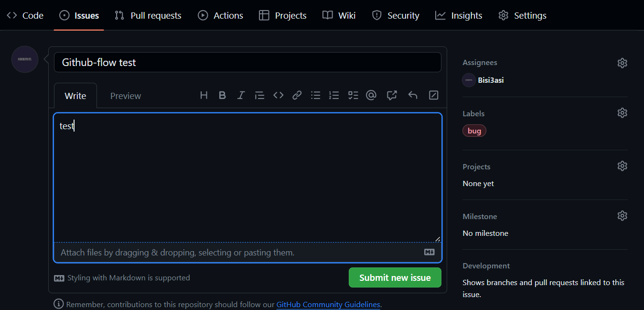Click the Bisi3asi assignee name
This screenshot has width=644, height=310.
click(491, 80)
